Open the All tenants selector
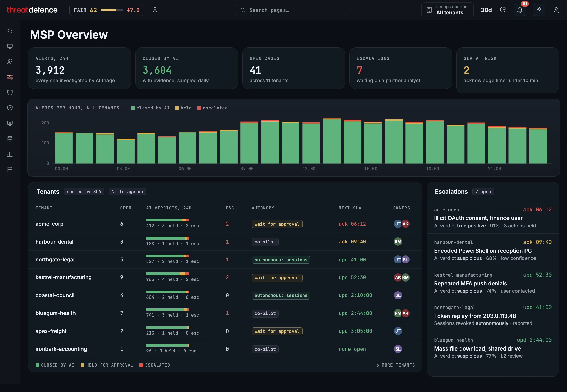This screenshot has height=392, width=567. (x=447, y=10)
